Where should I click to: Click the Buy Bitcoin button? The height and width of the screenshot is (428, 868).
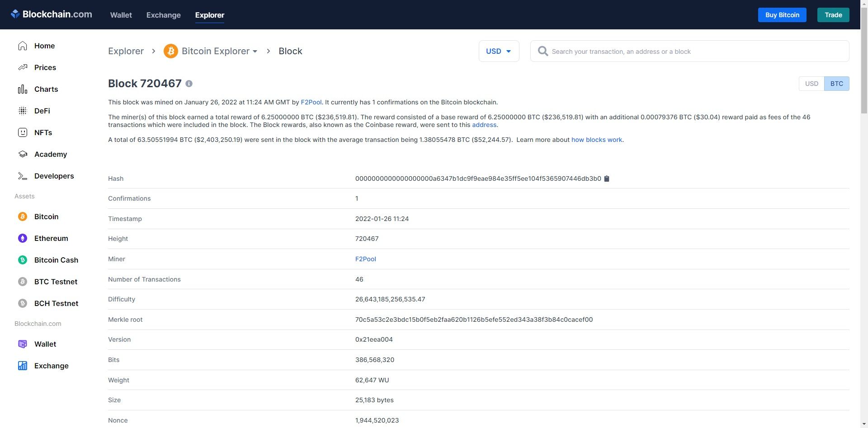coord(782,15)
